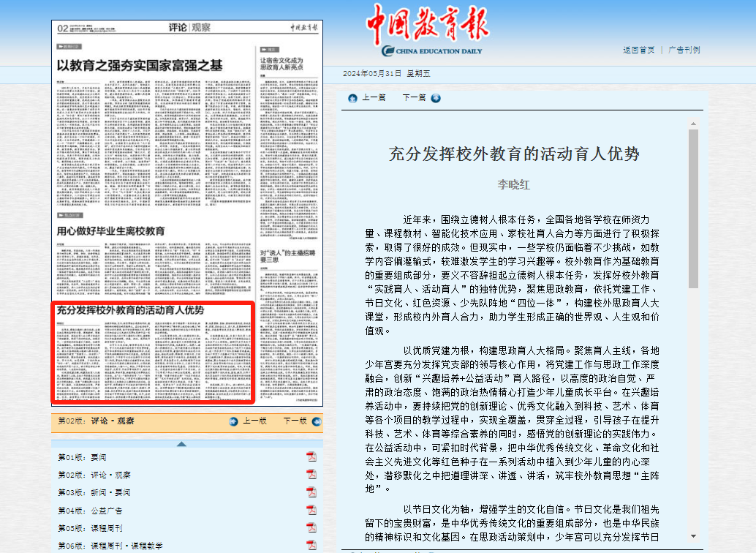Image resolution: width=756 pixels, height=553 pixels.
Task: Click the next article (下一篇) arrow icon
Action: [x=436, y=98]
